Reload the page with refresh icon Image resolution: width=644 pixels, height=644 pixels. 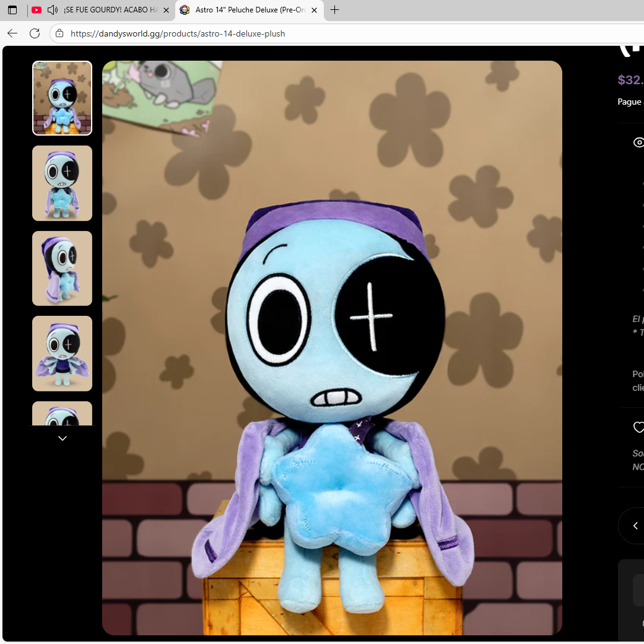tap(35, 33)
